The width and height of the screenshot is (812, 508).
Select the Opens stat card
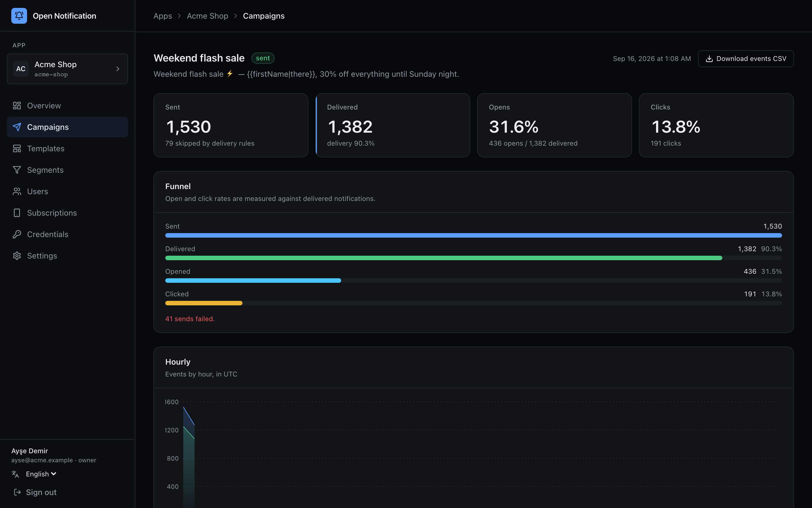coord(554,125)
